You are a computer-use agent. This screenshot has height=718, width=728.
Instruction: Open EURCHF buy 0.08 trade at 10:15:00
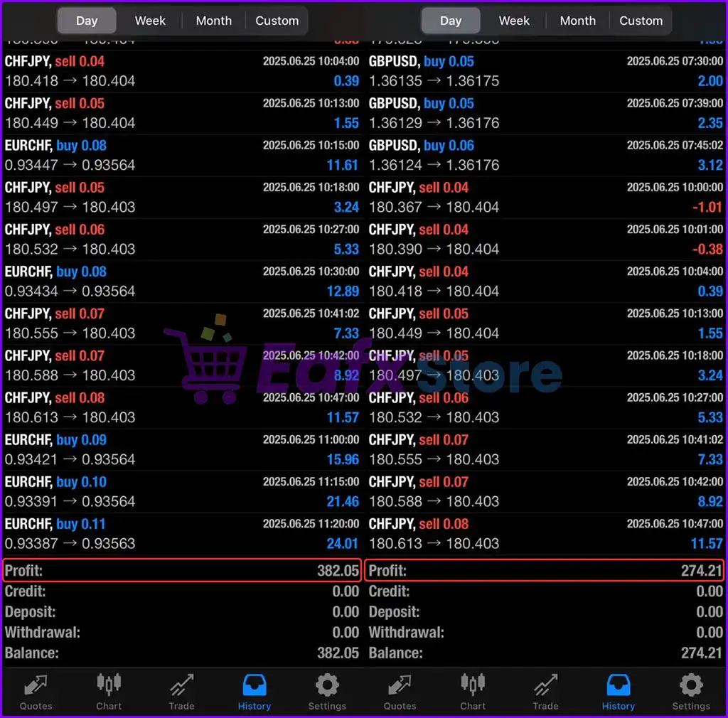[182, 156]
